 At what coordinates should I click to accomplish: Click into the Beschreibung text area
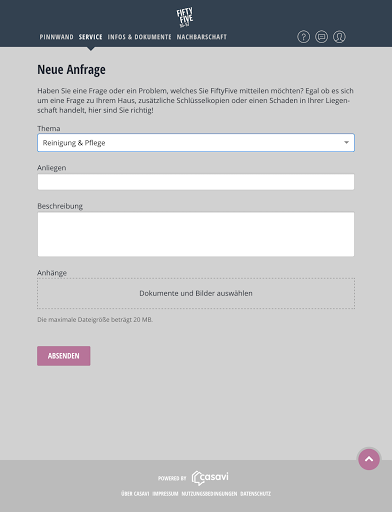pyautogui.click(x=196, y=234)
